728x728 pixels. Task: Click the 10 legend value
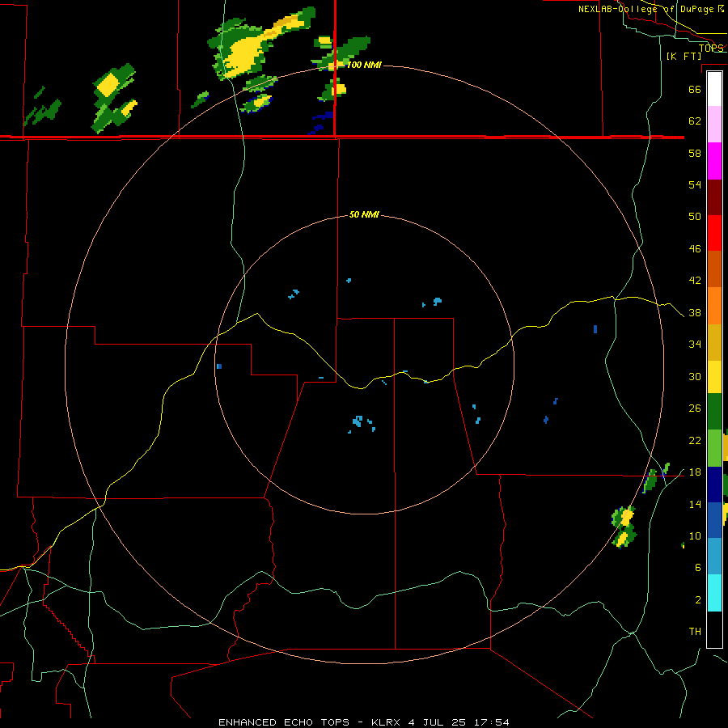(x=695, y=535)
